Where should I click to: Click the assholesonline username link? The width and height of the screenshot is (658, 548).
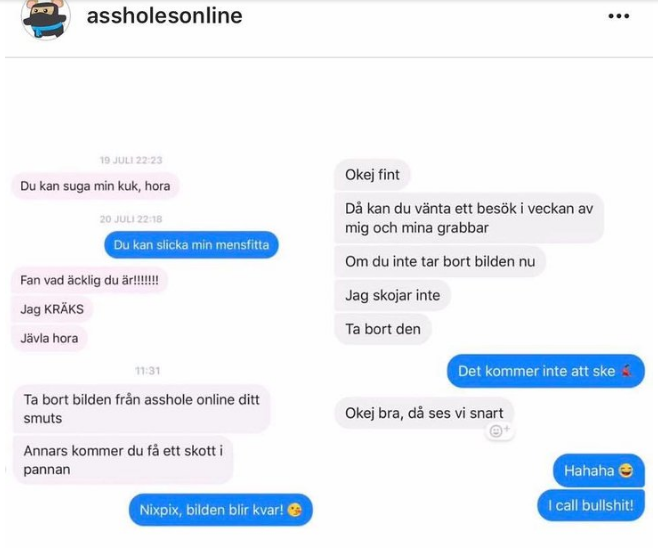[164, 16]
